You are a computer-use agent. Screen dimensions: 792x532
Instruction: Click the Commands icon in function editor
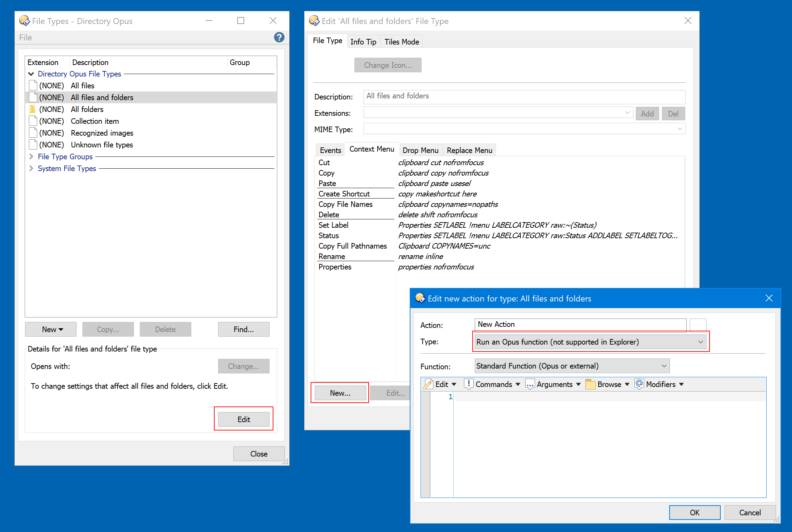coord(469,384)
